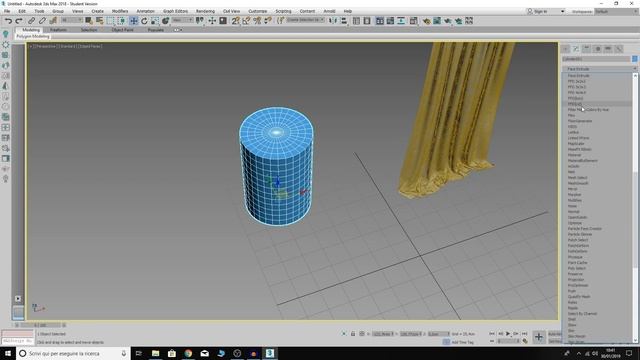
Task: Click the Redo arrow icon
Action: 19,20
